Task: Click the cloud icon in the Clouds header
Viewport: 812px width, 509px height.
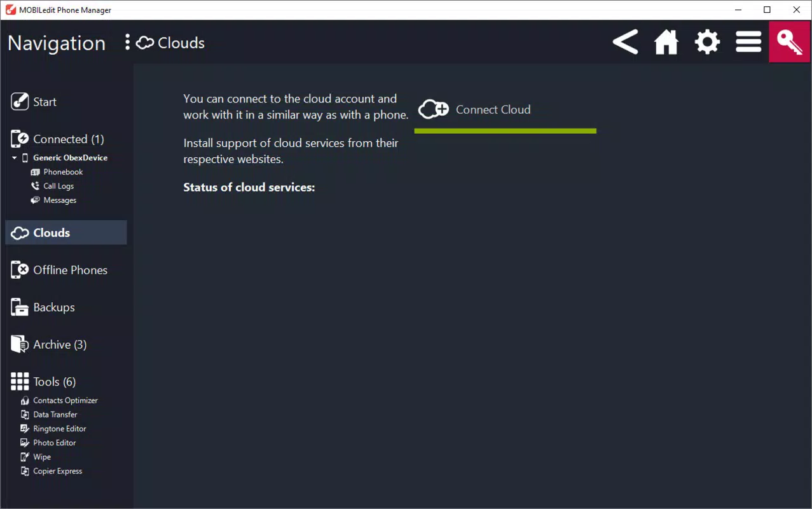Action: pyautogui.click(x=145, y=43)
